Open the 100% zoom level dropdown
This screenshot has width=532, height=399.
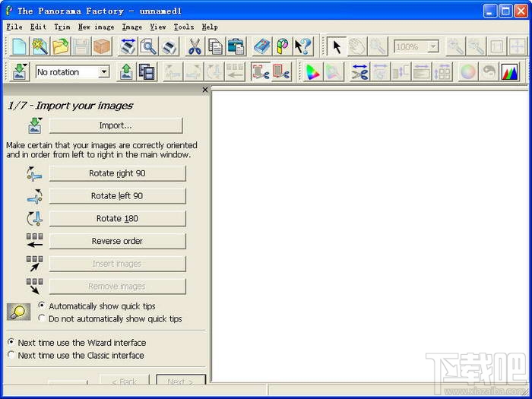click(x=433, y=46)
